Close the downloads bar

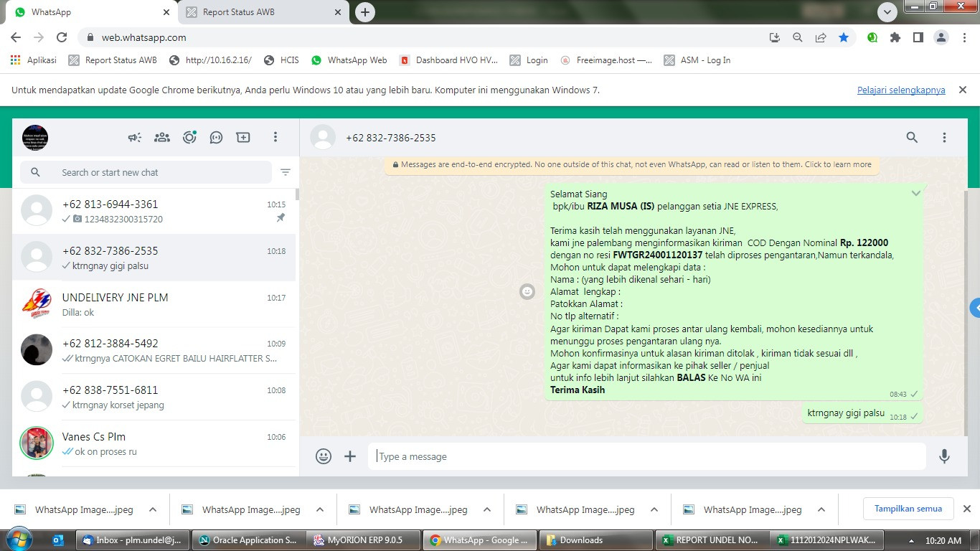(966, 509)
